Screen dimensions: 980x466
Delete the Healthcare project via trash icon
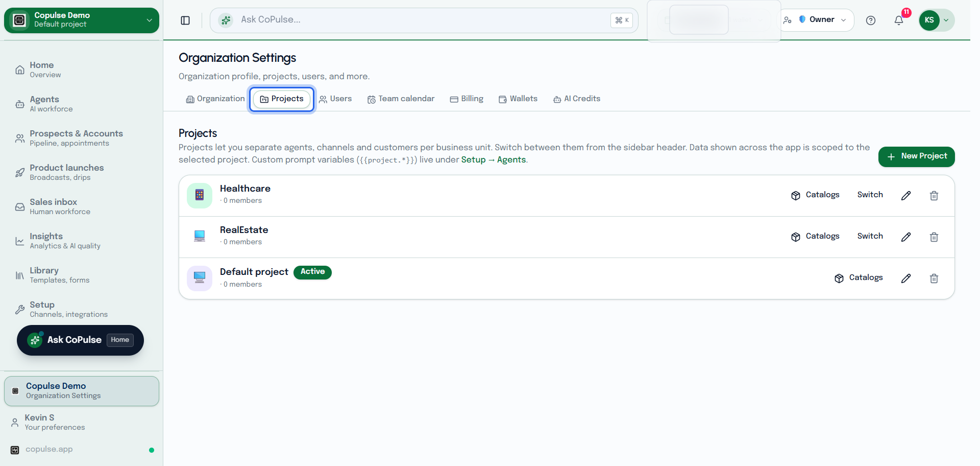pyautogui.click(x=934, y=196)
